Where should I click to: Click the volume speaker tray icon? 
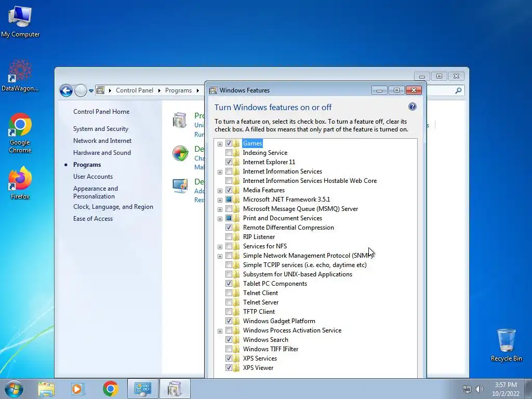coord(479,389)
